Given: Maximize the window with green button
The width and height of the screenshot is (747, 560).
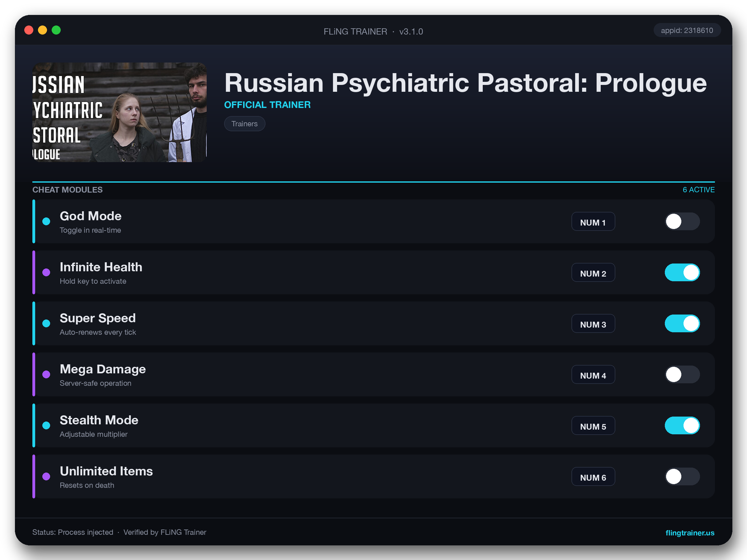Looking at the screenshot, I should (56, 30).
